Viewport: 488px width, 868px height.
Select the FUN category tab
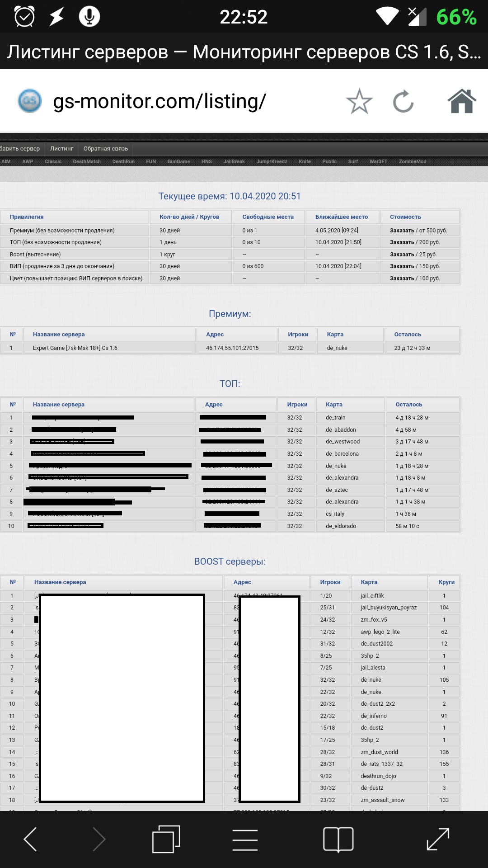click(x=151, y=161)
